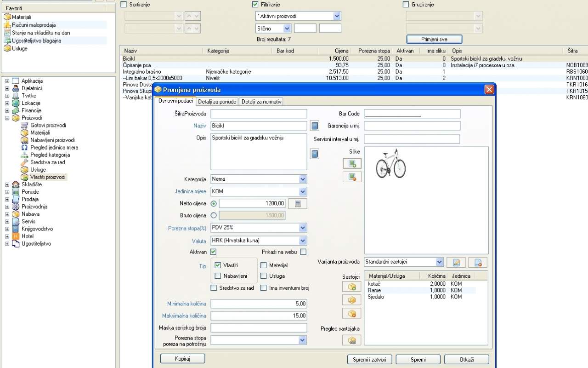The image size is (588, 368).
Task: Click the remove image button under Slike
Action: [x=352, y=177]
